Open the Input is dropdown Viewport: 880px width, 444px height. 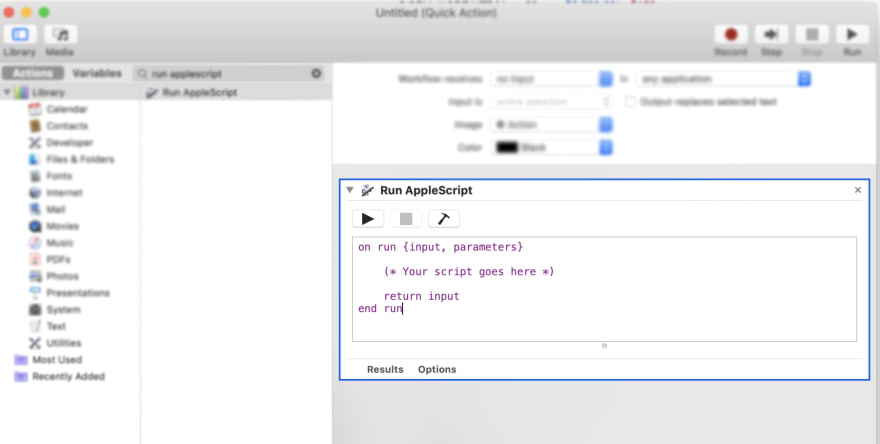click(552, 102)
